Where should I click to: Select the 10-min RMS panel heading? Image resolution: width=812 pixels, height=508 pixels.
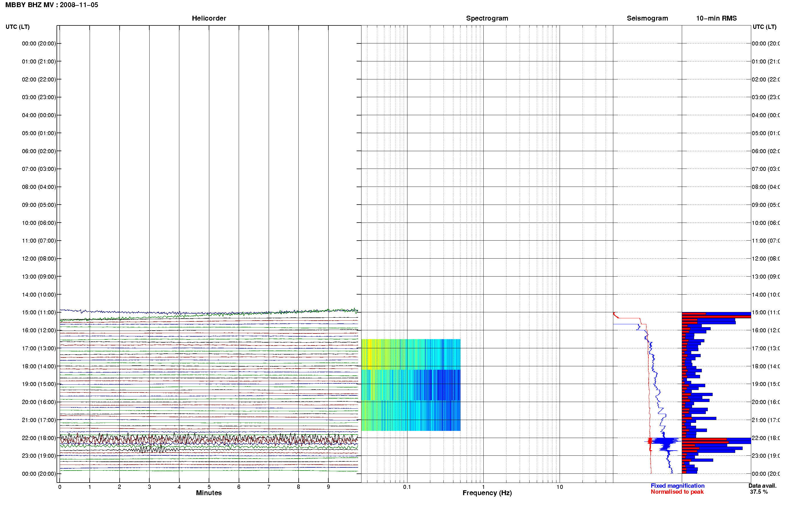pyautogui.click(x=716, y=19)
